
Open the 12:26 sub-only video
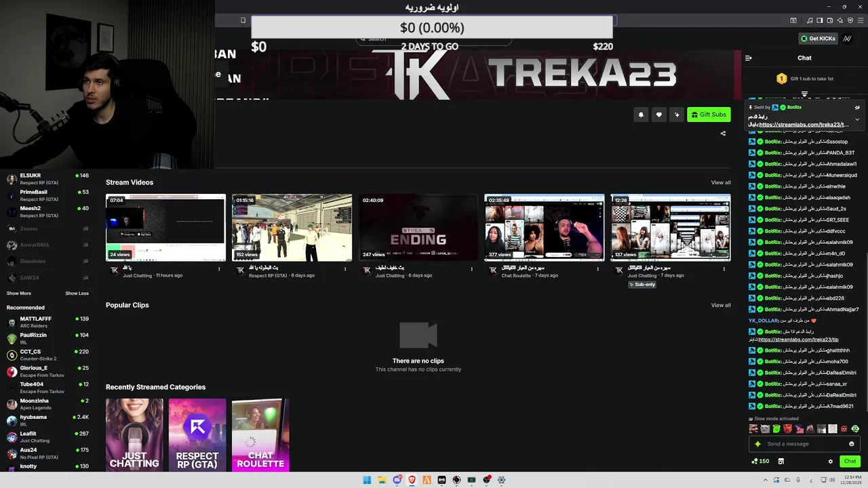click(x=671, y=228)
